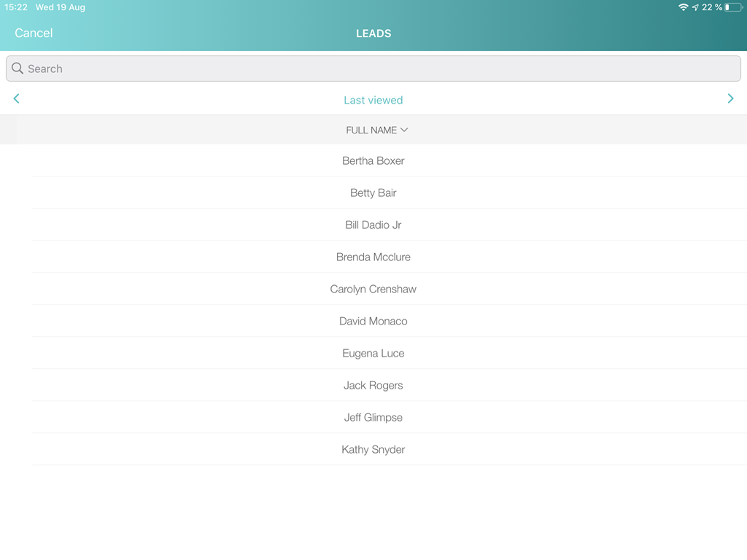Open Kathy Snyder's lead entry
The height and width of the screenshot is (560, 747).
tap(373, 449)
